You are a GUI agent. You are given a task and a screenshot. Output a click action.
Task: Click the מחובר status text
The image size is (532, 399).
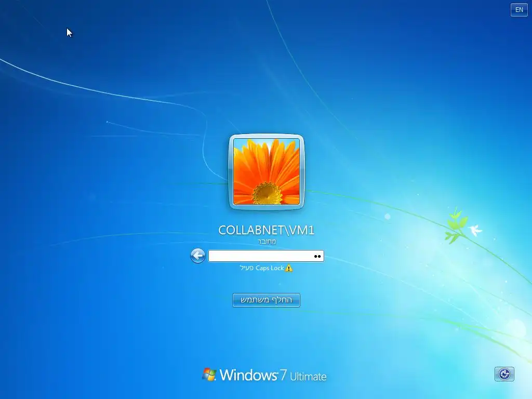click(267, 241)
